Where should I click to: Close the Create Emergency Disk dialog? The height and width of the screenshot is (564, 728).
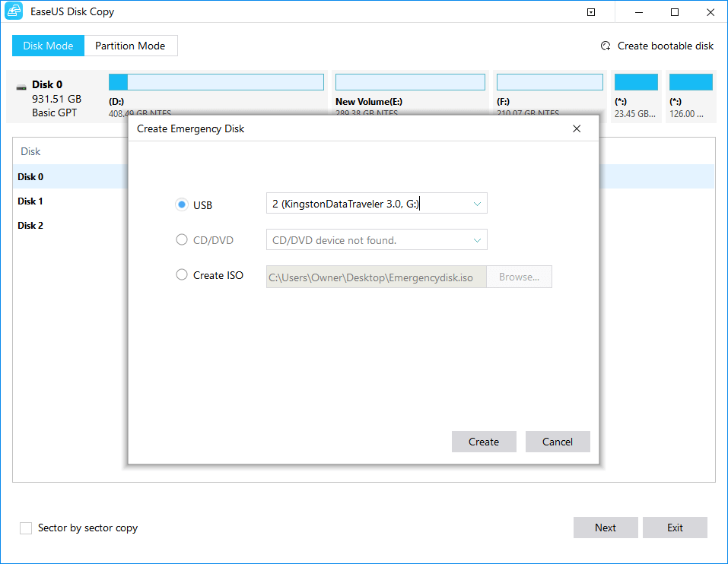pyautogui.click(x=577, y=129)
